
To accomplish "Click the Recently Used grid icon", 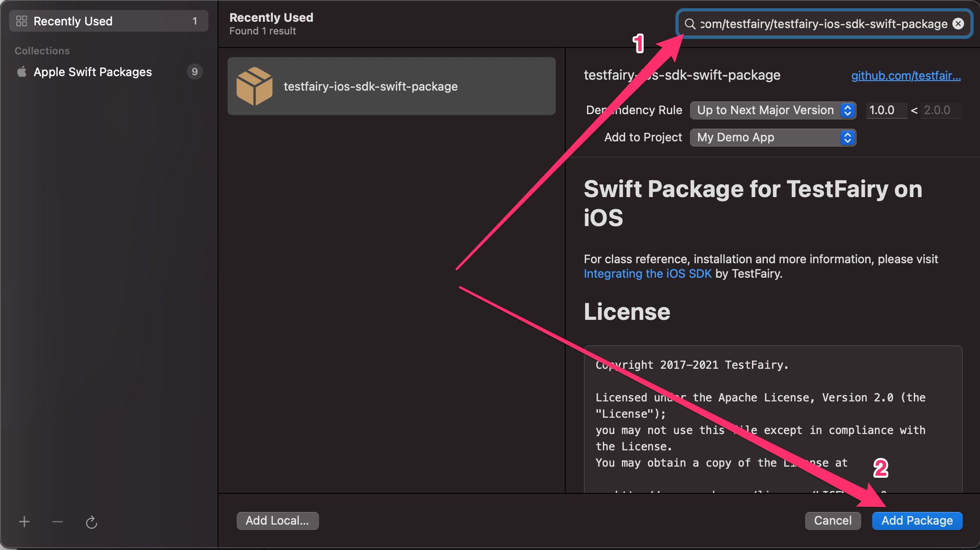I will pyautogui.click(x=21, y=21).
